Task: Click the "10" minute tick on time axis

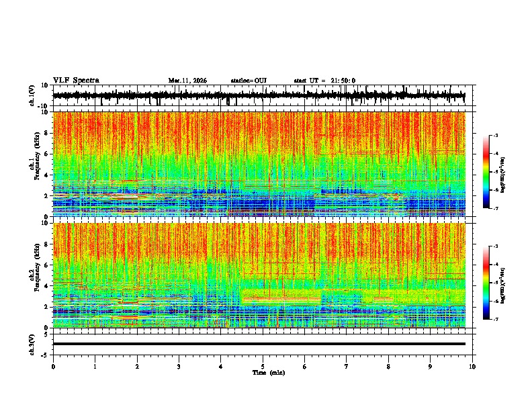Action: (x=472, y=367)
